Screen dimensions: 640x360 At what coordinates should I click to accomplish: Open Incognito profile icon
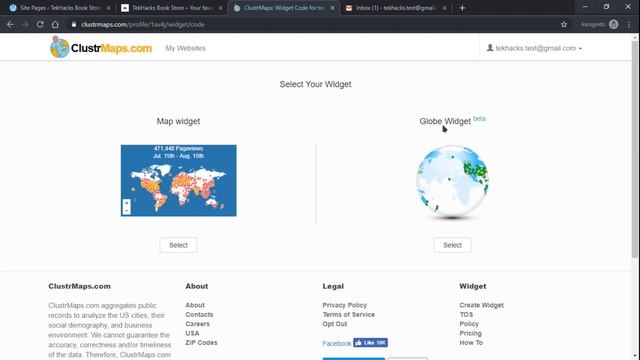613,24
